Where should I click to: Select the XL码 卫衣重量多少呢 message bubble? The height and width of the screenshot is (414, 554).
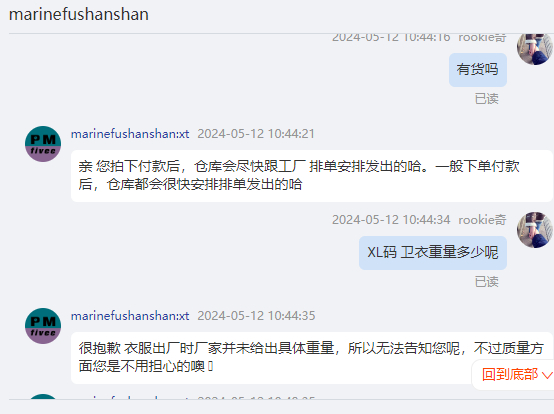pyautogui.click(x=433, y=253)
